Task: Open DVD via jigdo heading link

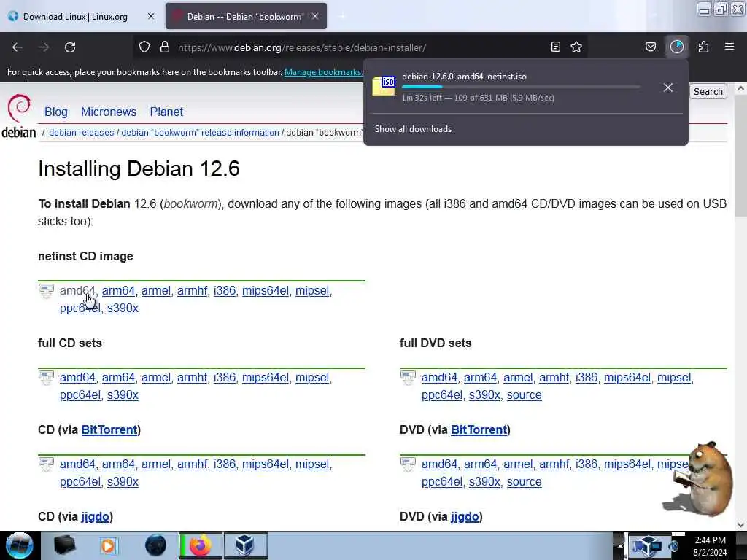Action: click(x=465, y=516)
